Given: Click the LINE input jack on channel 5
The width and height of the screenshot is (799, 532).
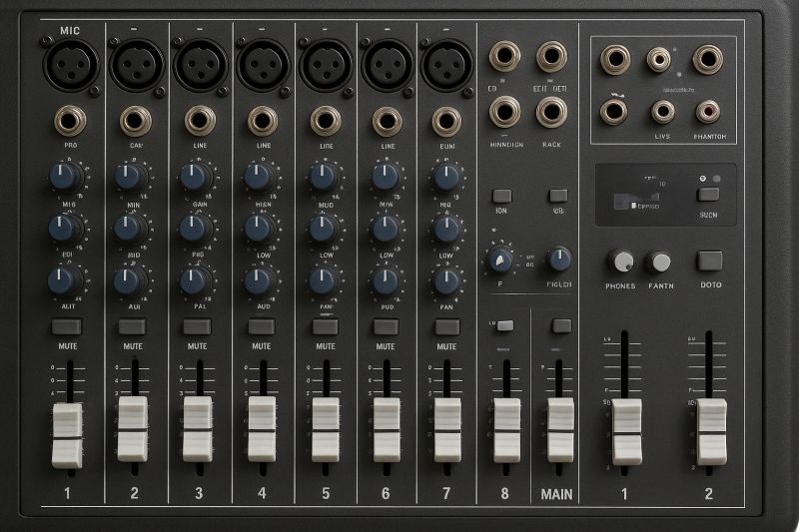Looking at the screenshot, I should tap(325, 121).
